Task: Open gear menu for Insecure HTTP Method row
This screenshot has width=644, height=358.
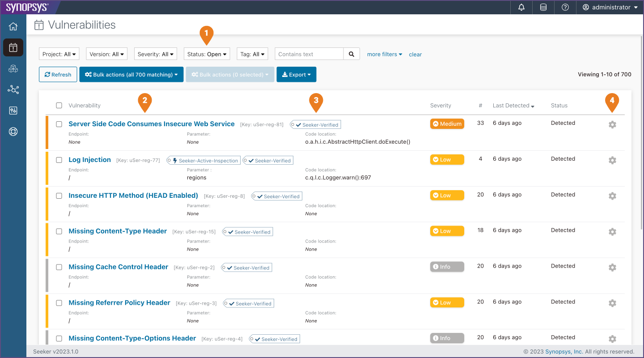Action: 612,196
